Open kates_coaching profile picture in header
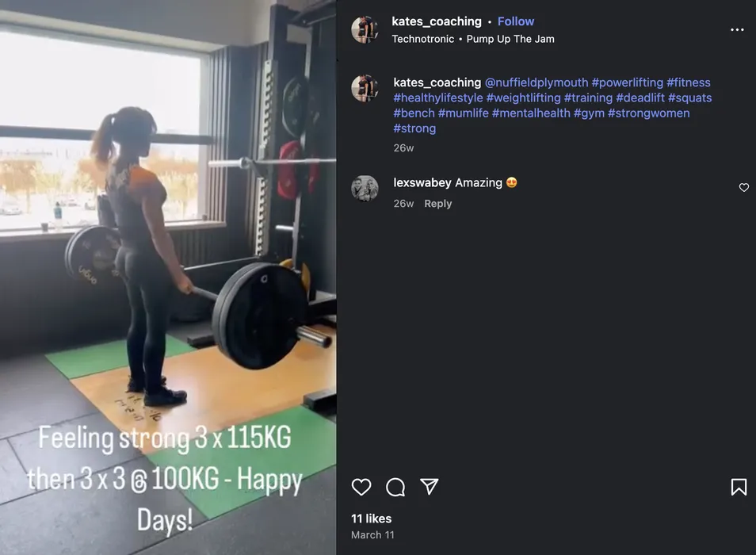This screenshot has height=555, width=756. pos(365,29)
